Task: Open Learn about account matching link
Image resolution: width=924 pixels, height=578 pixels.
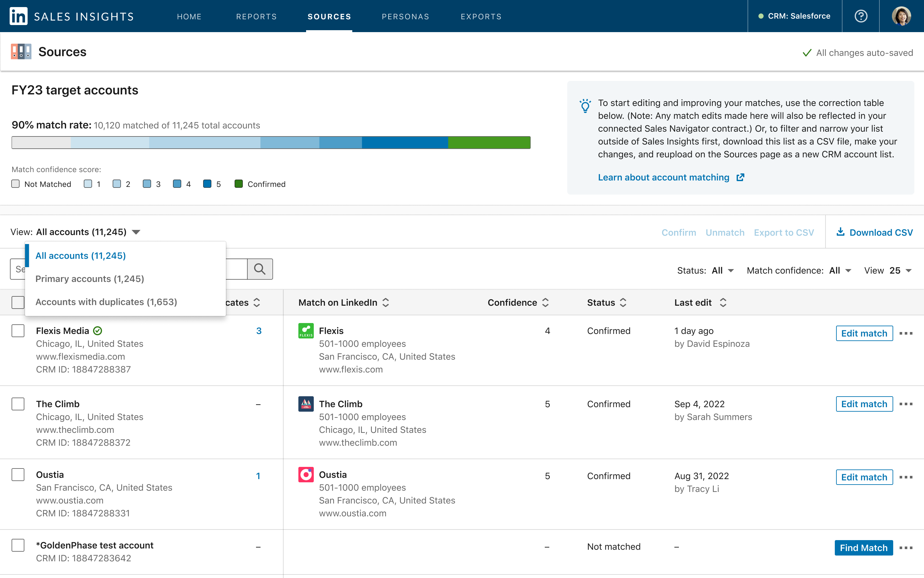Action: [x=663, y=177]
